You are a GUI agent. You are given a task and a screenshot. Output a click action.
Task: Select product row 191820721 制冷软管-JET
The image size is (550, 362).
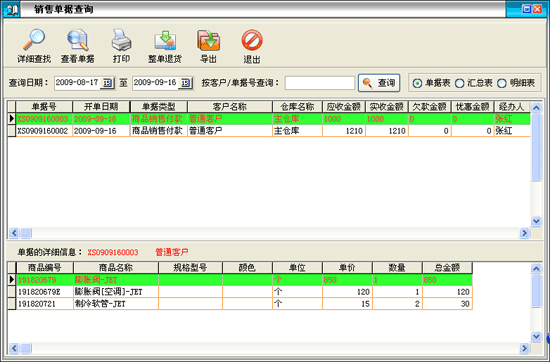click(240, 304)
